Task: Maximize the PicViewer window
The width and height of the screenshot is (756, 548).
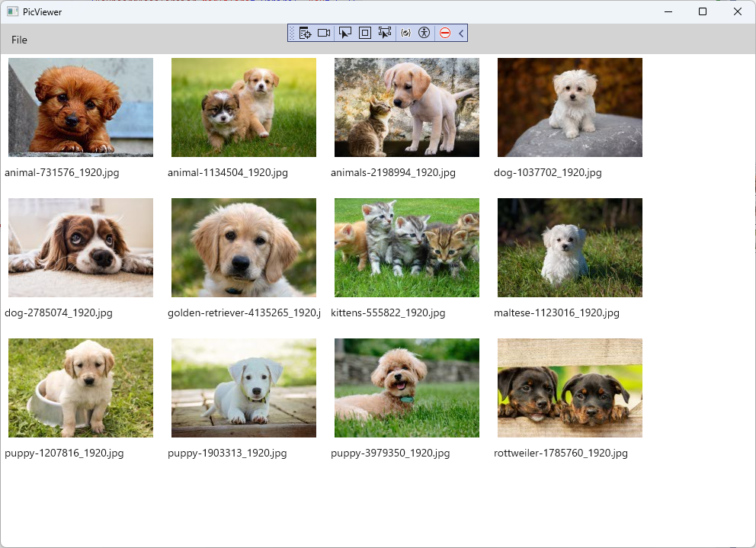Action: click(x=703, y=11)
